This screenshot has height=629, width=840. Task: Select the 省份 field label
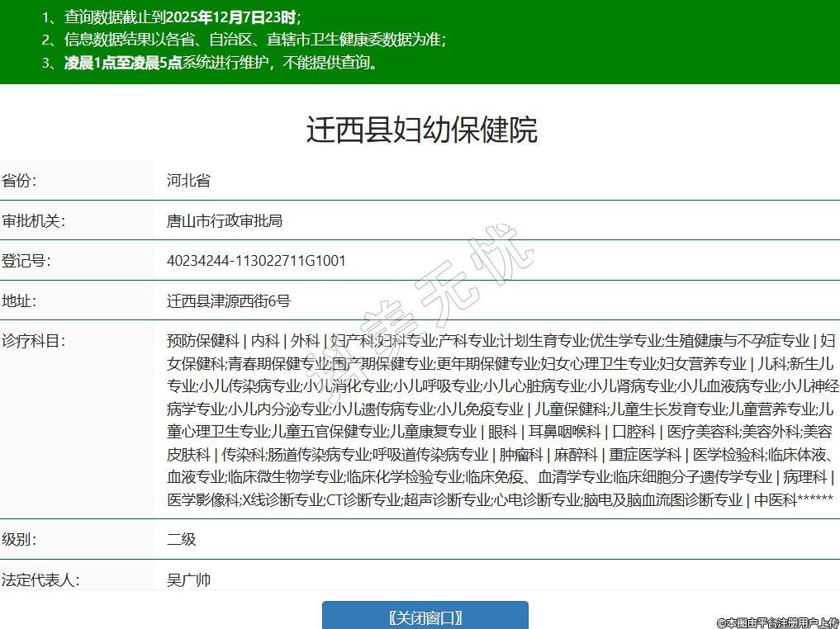pyautogui.click(x=20, y=181)
